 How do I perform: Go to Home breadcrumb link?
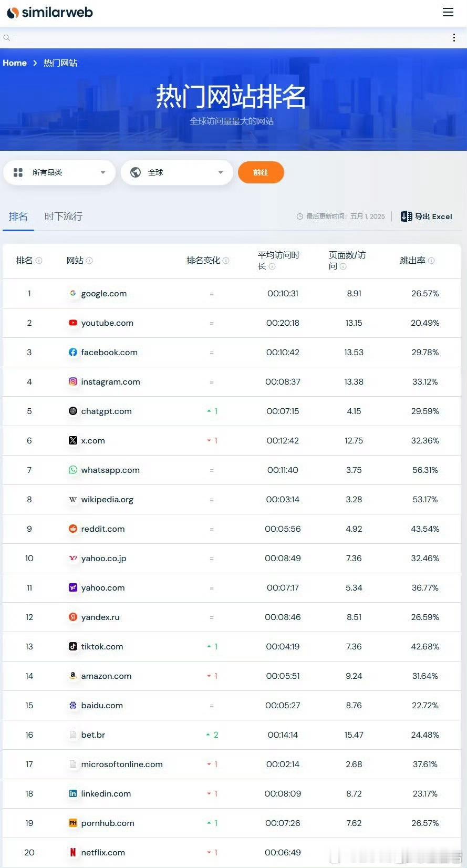coord(15,63)
